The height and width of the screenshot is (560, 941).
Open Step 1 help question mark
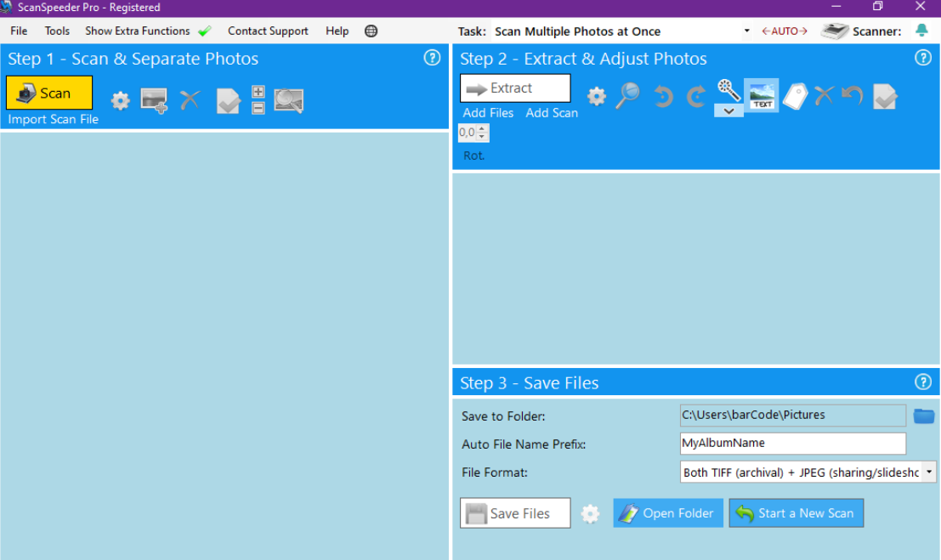pyautogui.click(x=432, y=58)
